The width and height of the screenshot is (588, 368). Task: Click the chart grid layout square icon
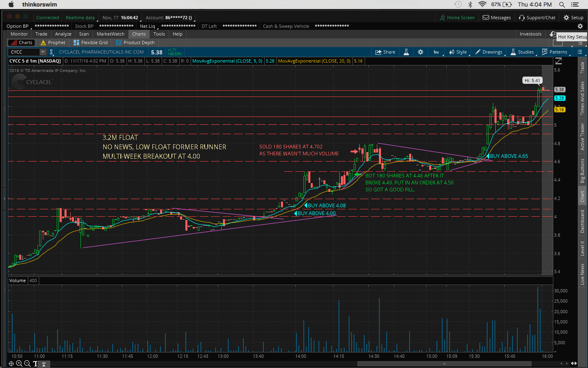click(557, 43)
